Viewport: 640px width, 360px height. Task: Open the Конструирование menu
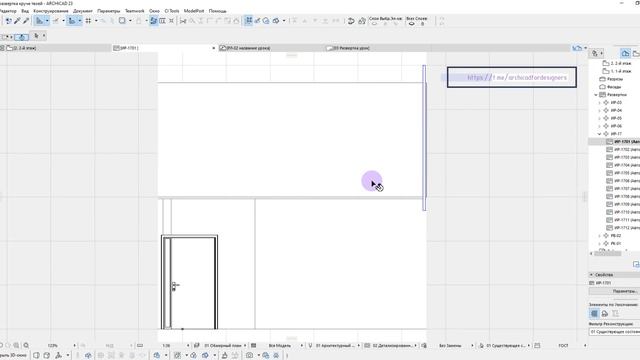click(x=51, y=11)
